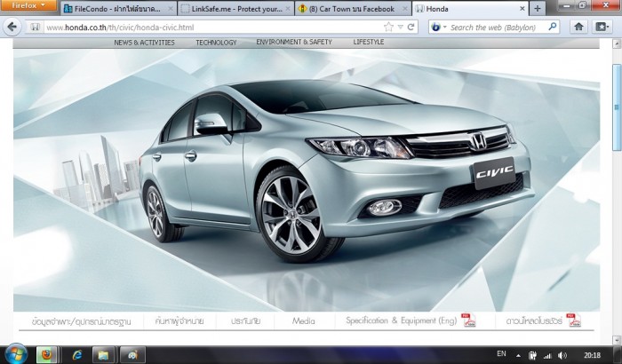Open the search engine selector dropdown
Screen dimensions: 622x364
coord(438,27)
